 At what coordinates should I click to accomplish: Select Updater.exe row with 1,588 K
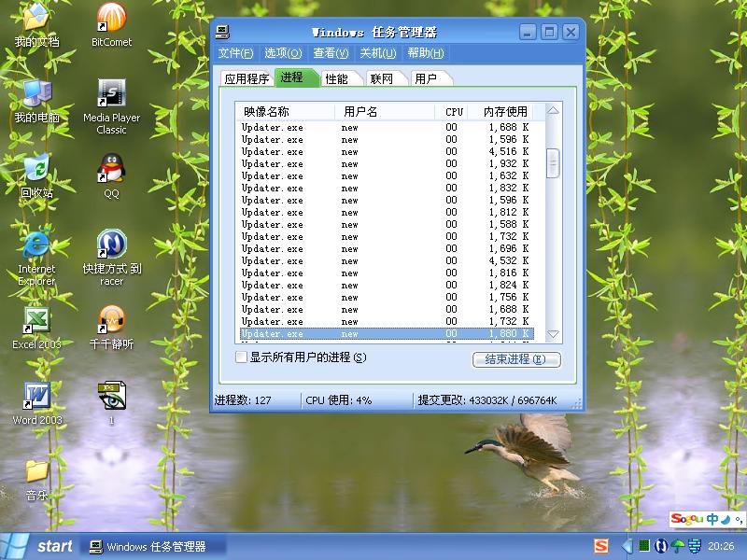click(385, 225)
